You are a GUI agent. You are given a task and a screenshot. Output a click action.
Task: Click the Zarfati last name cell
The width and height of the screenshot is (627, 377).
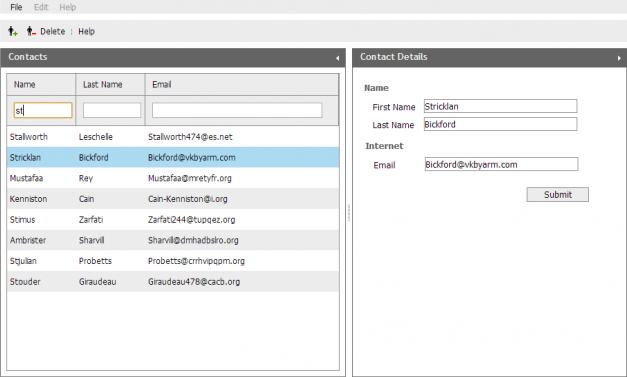(x=91, y=219)
